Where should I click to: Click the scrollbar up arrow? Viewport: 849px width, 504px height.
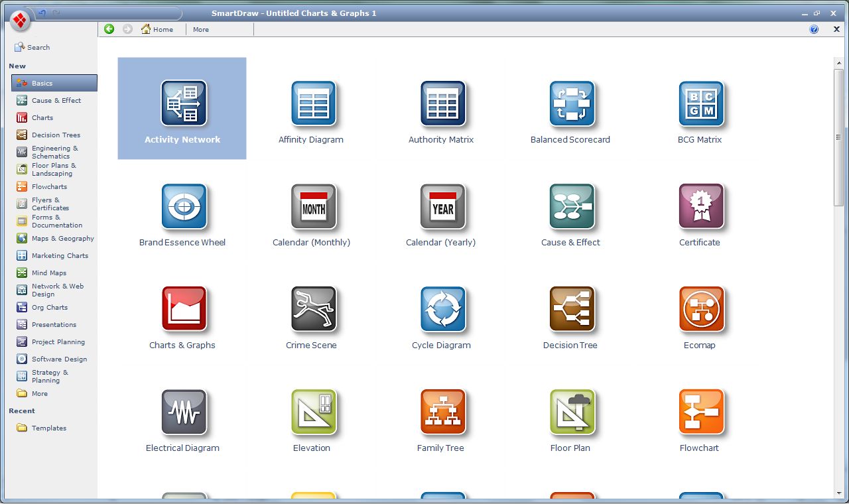[838, 63]
